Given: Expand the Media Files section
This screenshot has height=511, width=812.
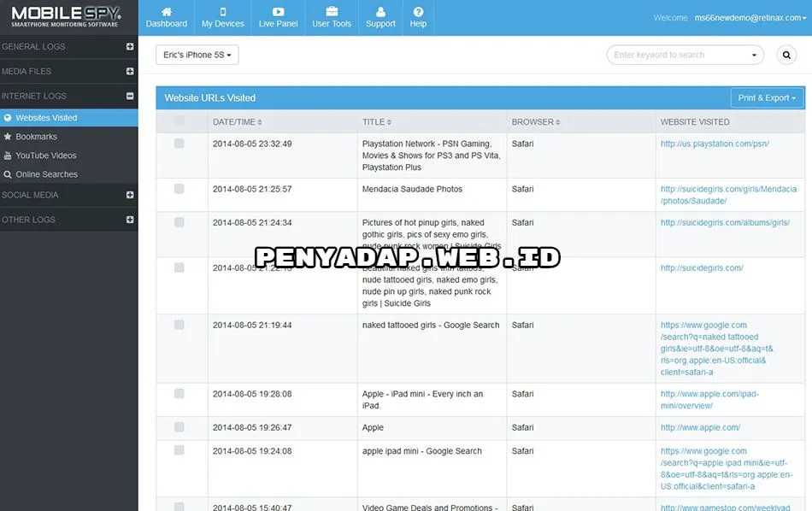Looking at the screenshot, I should tap(130, 72).
